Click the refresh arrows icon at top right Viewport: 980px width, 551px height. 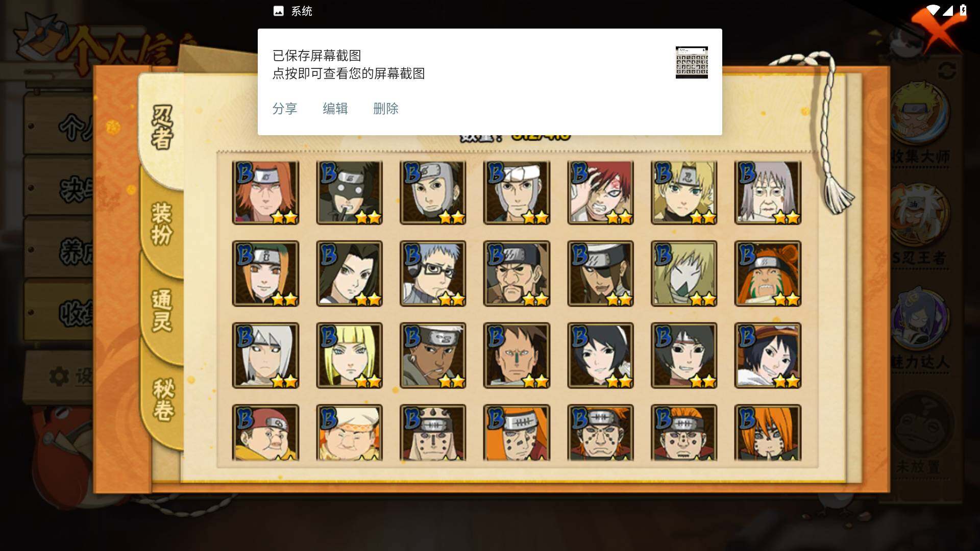point(947,70)
